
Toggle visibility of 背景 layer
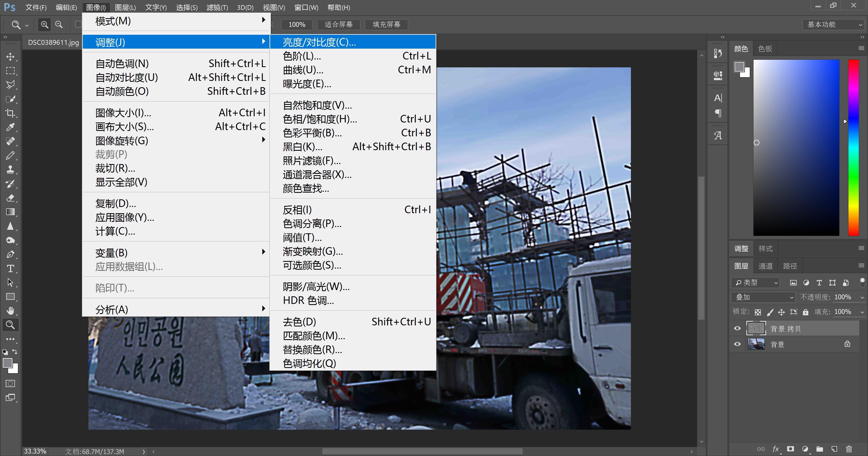click(x=737, y=344)
